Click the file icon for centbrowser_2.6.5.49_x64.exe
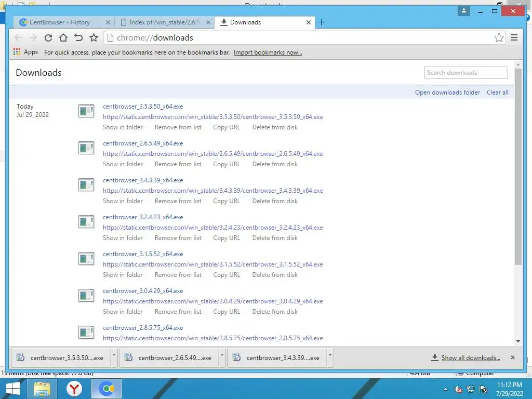This screenshot has width=532, height=399. 86,148
